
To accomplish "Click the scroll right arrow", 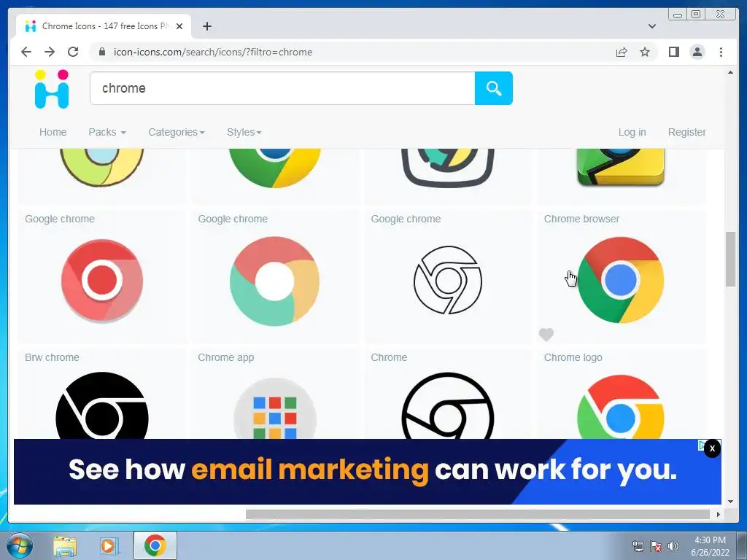I will [x=719, y=514].
